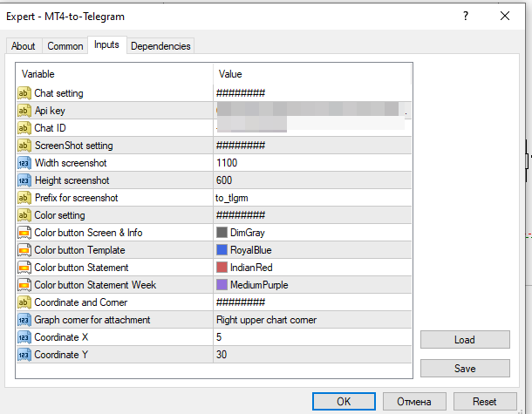The width and height of the screenshot is (532, 414).
Task: Click the Variable column header
Action: [114, 74]
